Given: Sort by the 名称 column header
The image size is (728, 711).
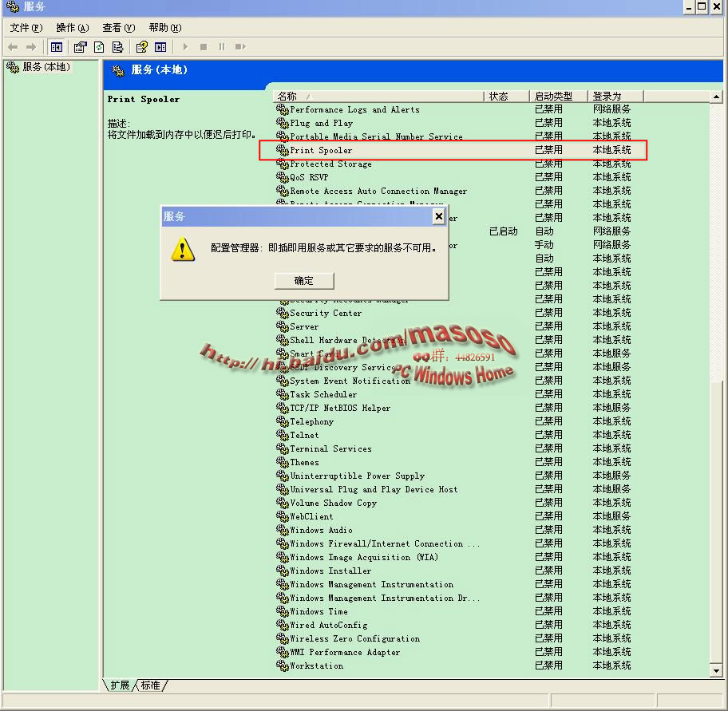Looking at the screenshot, I should click(378, 96).
